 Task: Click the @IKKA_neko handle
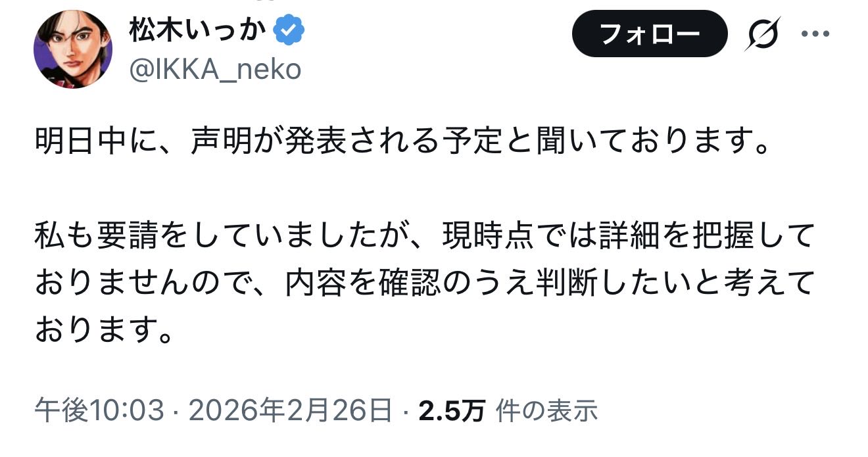[216, 68]
